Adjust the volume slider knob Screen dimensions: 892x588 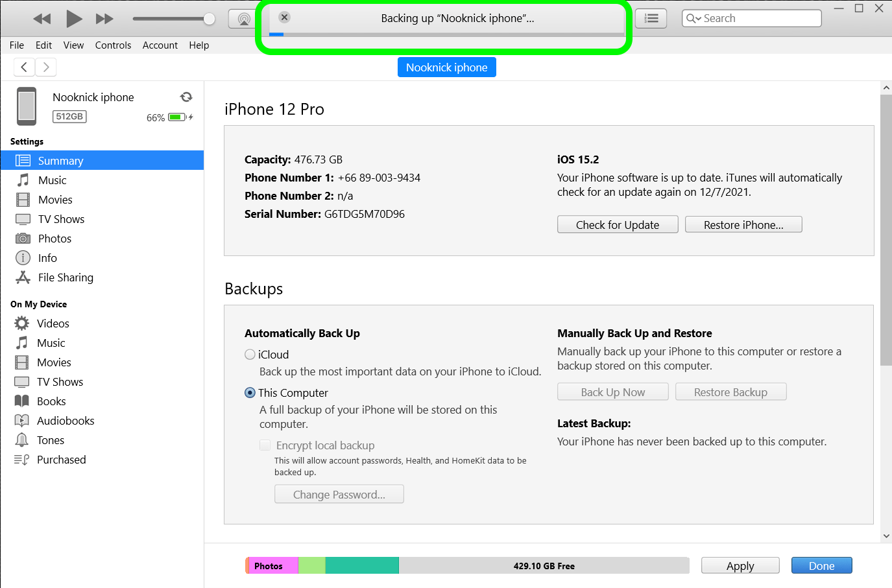click(x=209, y=19)
